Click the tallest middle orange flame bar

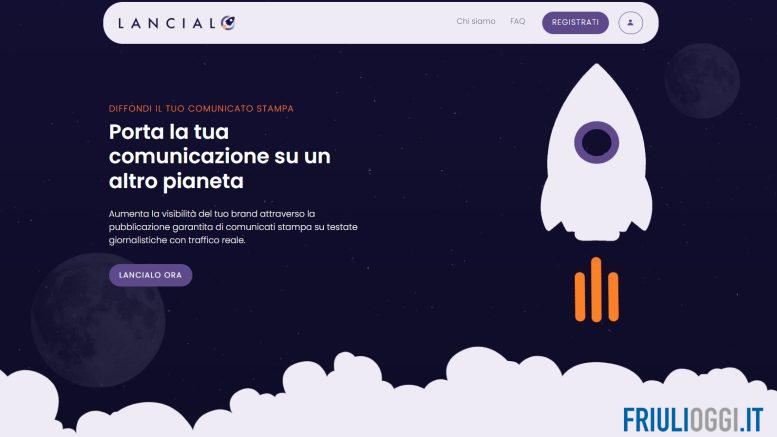pos(596,289)
